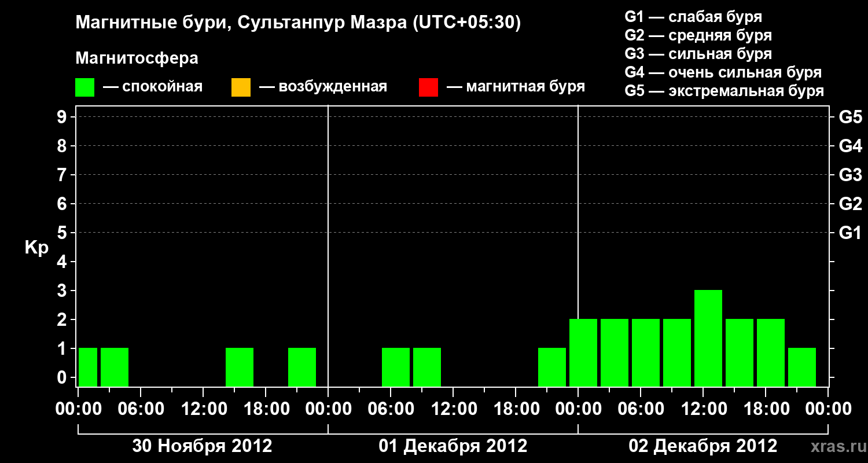
Task: Click the Kp axis label
Action: point(36,248)
